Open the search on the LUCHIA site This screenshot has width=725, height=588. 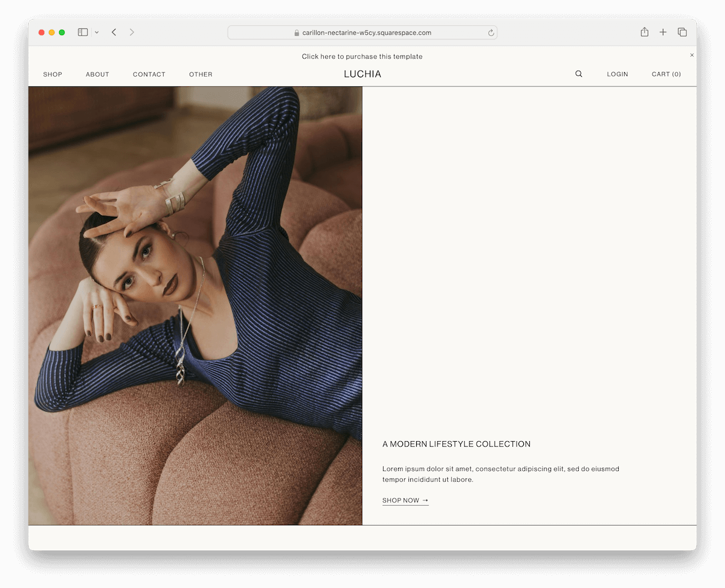point(578,74)
